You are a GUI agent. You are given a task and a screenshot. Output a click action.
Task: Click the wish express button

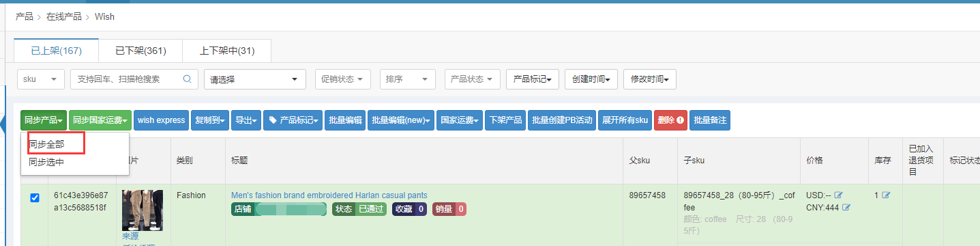(x=161, y=120)
